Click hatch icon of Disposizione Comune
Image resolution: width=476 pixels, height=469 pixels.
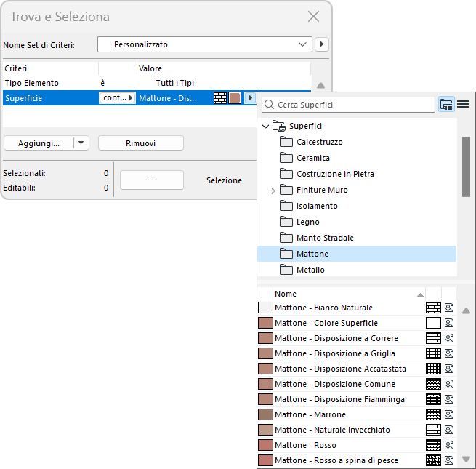pyautogui.click(x=433, y=384)
